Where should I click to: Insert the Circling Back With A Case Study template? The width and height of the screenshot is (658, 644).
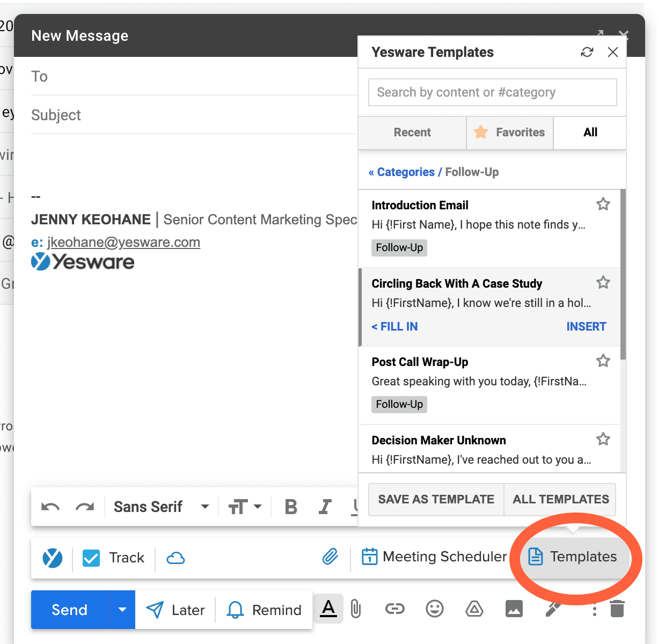coord(586,326)
